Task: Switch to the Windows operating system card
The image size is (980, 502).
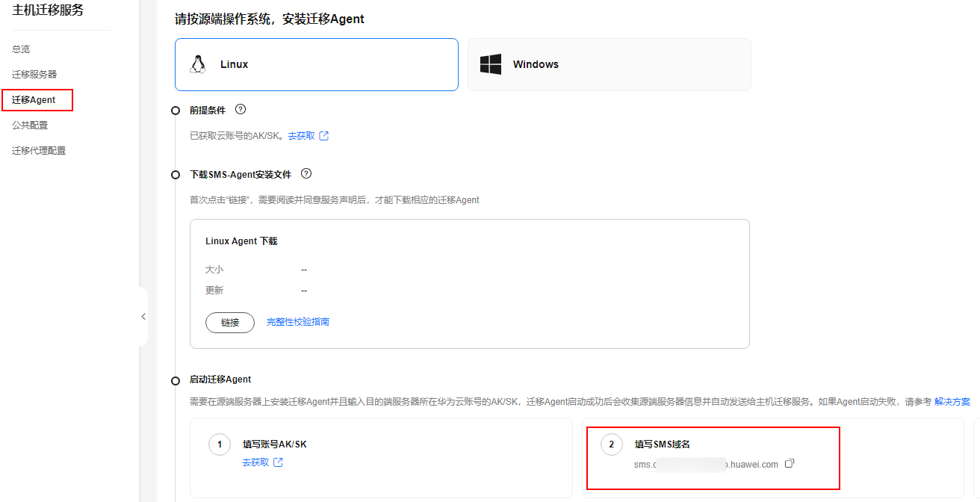Action: tap(610, 64)
